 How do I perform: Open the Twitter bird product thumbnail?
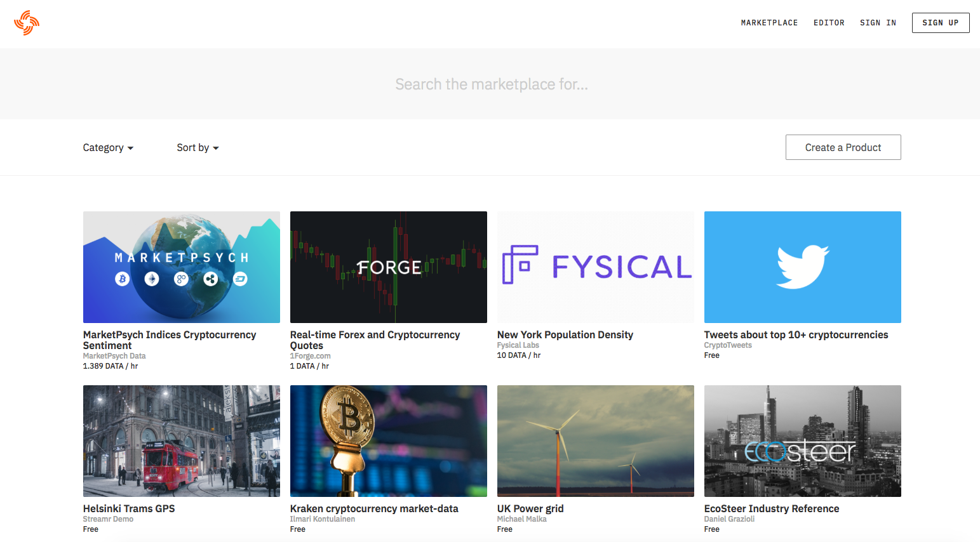pyautogui.click(x=803, y=267)
